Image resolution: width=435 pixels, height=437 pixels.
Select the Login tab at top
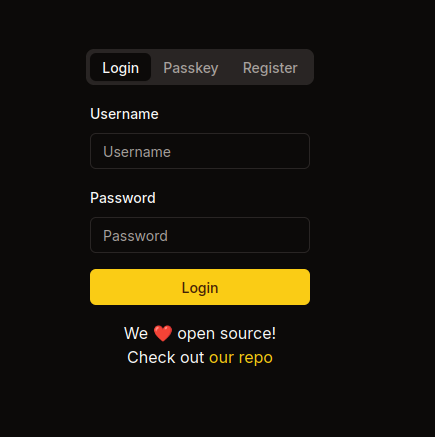click(121, 68)
